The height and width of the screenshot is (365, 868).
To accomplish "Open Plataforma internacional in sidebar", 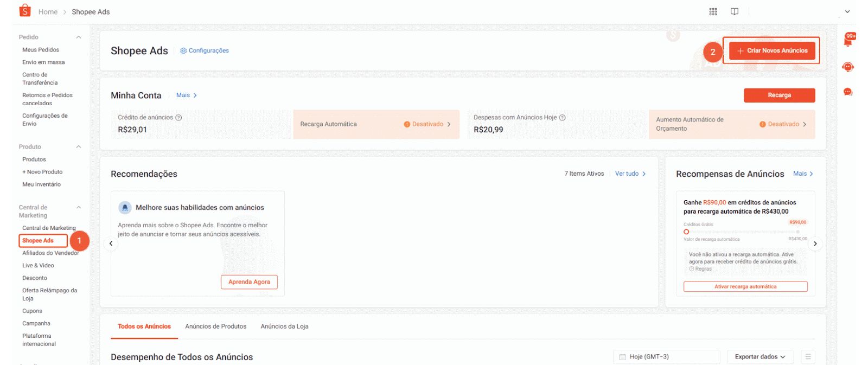I will [x=39, y=340].
